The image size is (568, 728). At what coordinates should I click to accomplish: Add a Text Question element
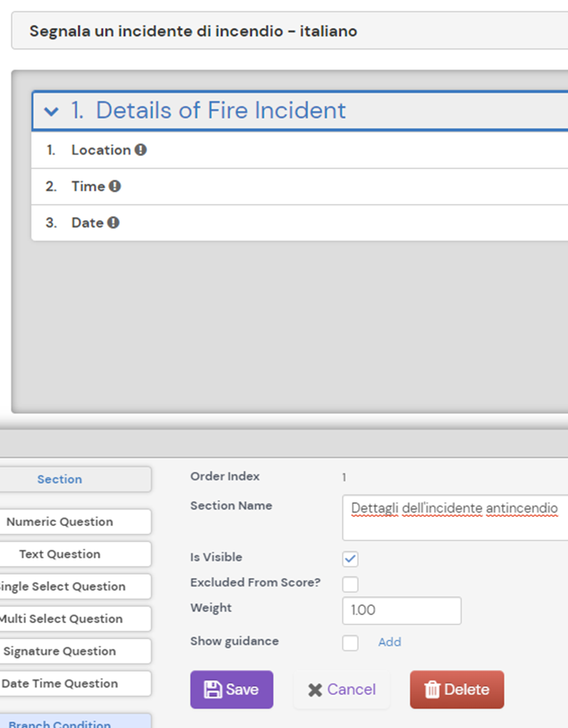tap(60, 554)
